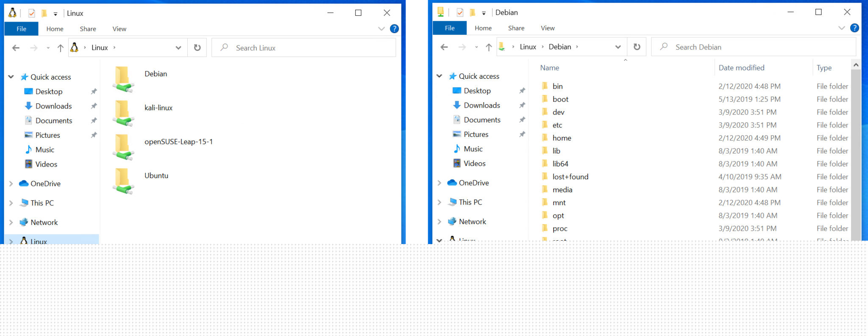This screenshot has width=868, height=336.
Task: Select Videos in Linux window sidebar
Action: point(46,164)
